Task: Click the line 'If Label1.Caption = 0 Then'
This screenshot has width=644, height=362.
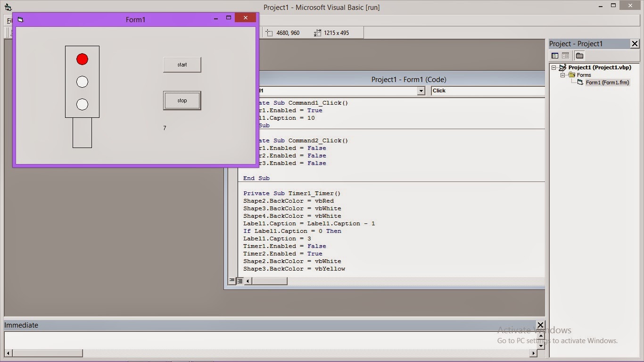Action: coord(292,231)
